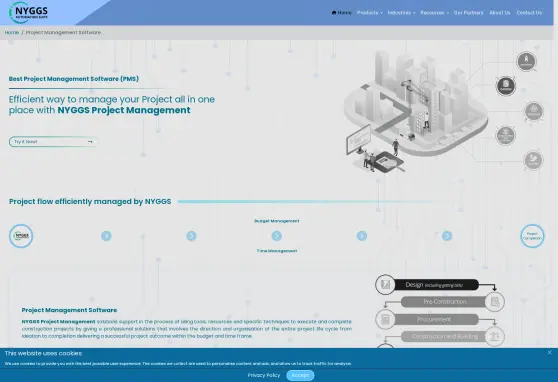The image size is (558, 382).
Task: Click the Budget Management flow arrow
Action: pyautogui.click(x=277, y=236)
